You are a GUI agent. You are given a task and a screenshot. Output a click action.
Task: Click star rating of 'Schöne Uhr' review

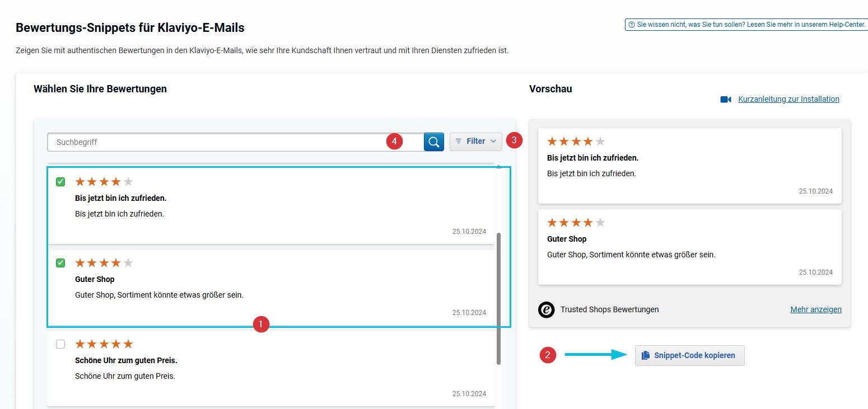tap(104, 344)
